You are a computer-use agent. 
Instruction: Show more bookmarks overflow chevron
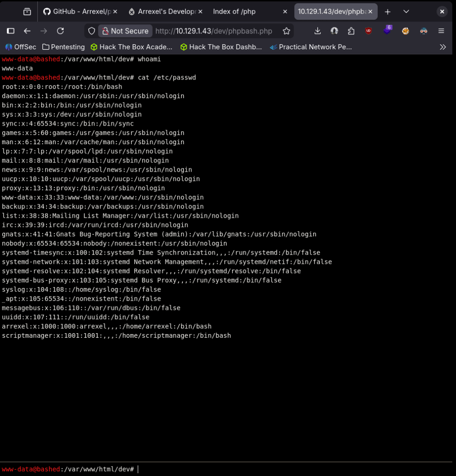coord(443,47)
